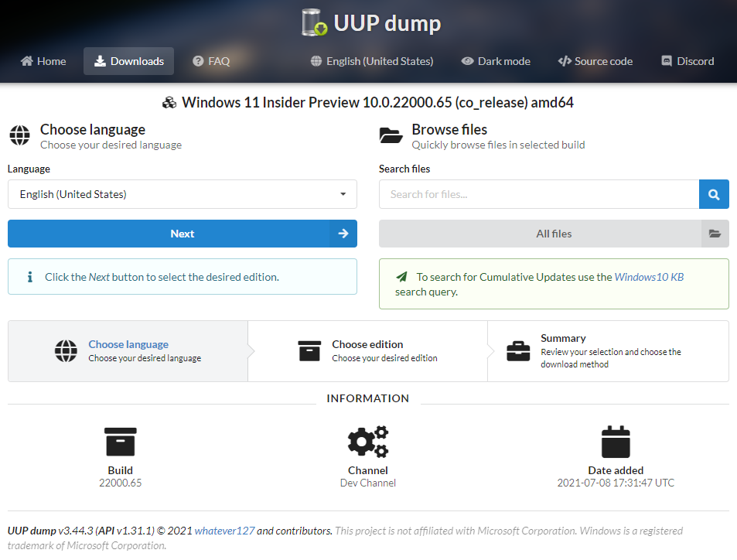Viewport: 737px width, 560px height.
Task: Click the All files button
Action: click(x=554, y=234)
